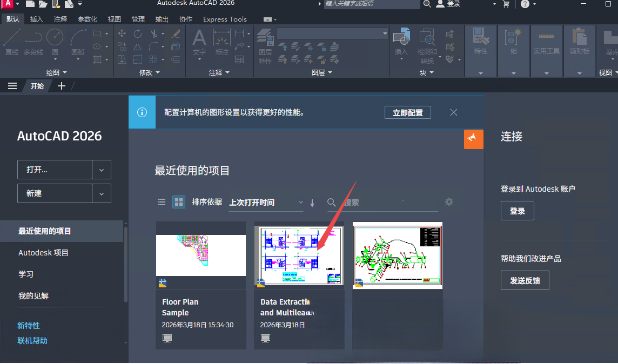Expand the 打开 dropdown arrow

102,170
